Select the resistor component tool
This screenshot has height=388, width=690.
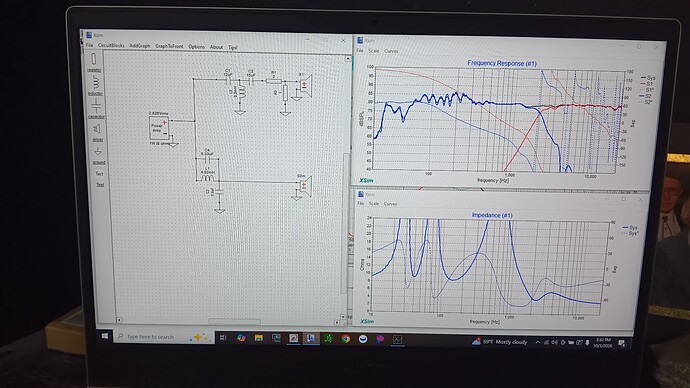[x=94, y=62]
